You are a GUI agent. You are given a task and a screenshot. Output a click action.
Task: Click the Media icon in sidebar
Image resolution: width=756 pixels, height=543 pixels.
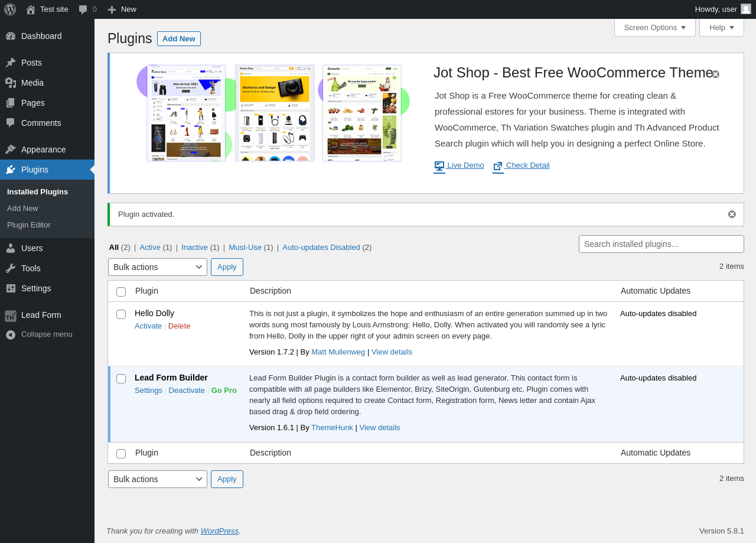pos(11,83)
